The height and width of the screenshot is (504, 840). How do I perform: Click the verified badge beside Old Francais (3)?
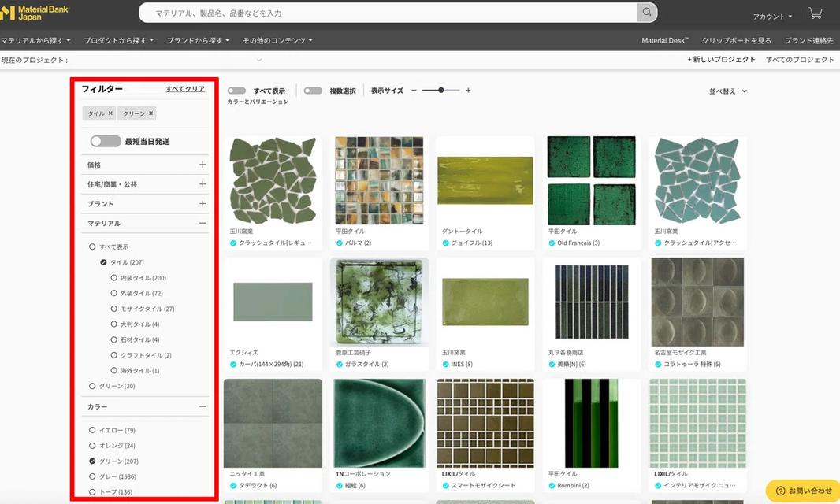pos(552,243)
